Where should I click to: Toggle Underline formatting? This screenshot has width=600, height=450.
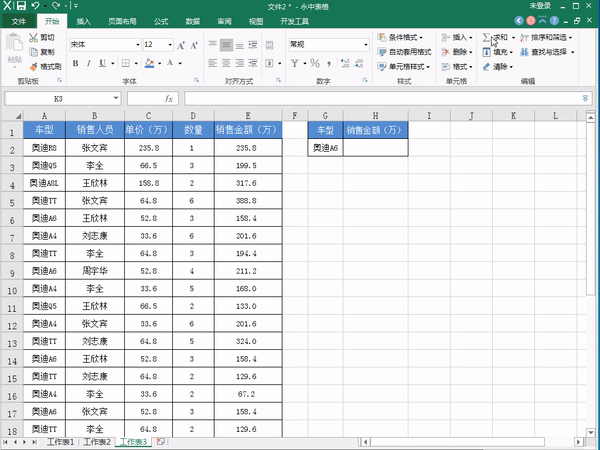click(102, 63)
